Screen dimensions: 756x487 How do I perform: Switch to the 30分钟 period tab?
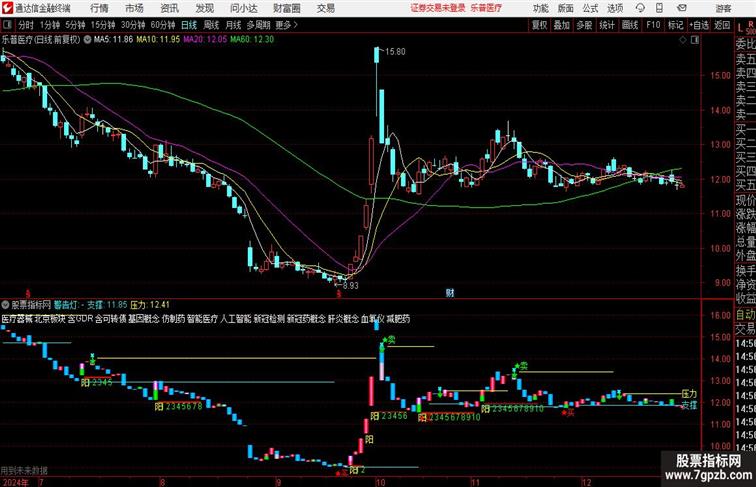click(133, 25)
